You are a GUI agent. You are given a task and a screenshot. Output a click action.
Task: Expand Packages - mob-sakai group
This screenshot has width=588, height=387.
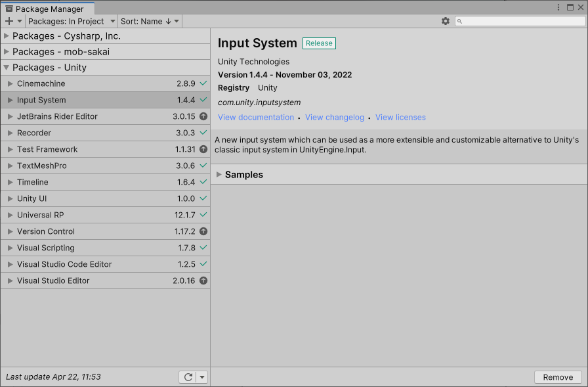pyautogui.click(x=7, y=52)
